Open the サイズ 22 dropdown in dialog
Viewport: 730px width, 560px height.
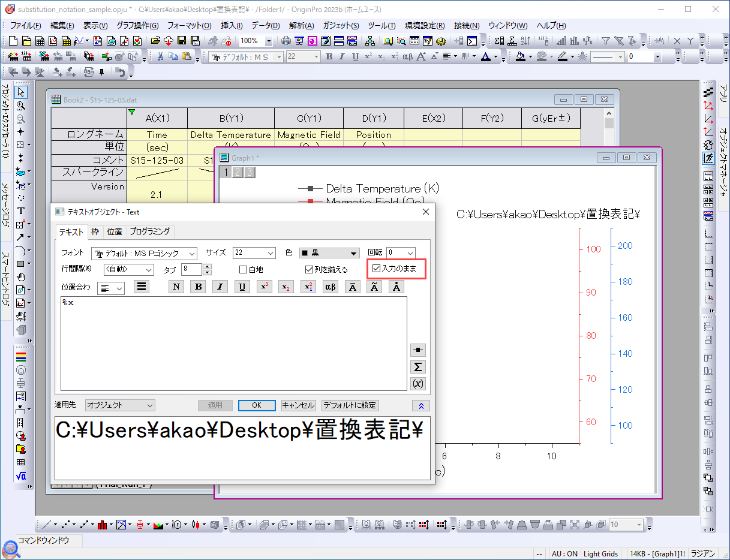(256, 254)
